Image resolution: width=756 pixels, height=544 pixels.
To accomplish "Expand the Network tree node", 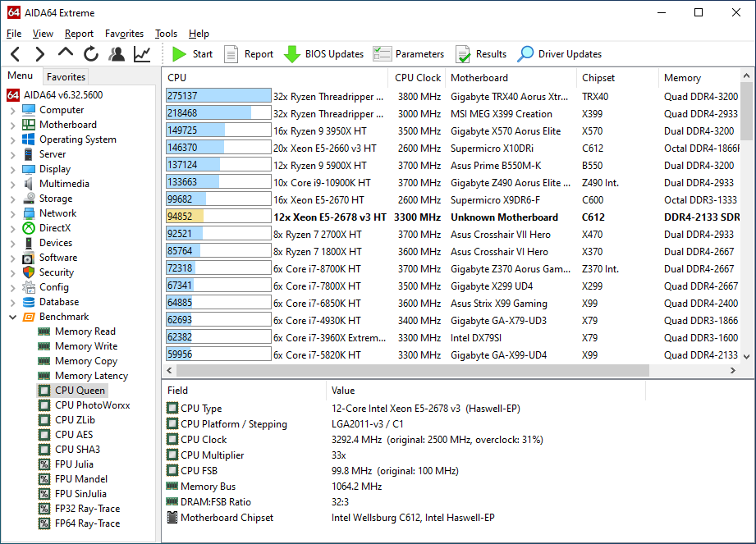I will click(x=12, y=214).
